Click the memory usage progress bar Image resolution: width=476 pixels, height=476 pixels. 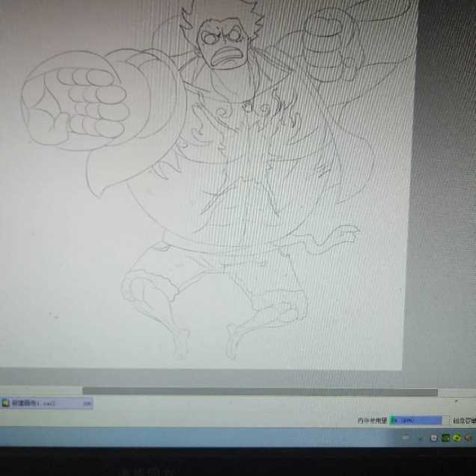pos(419,421)
